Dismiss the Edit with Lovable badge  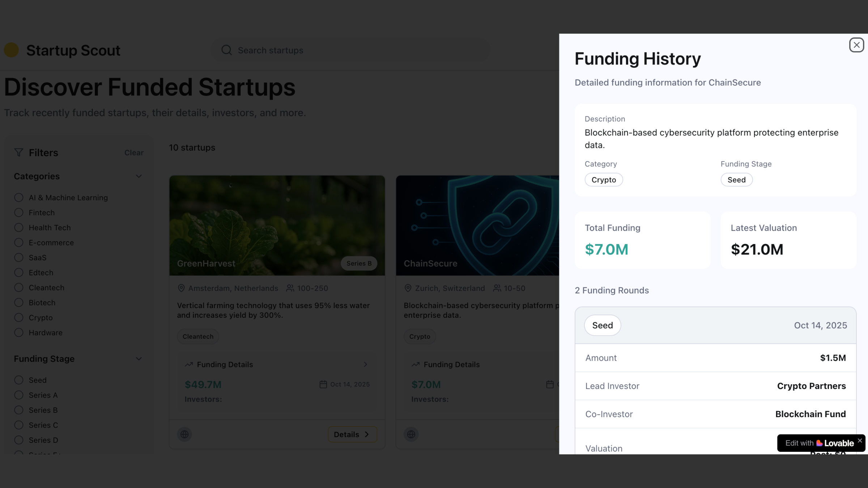point(860,440)
